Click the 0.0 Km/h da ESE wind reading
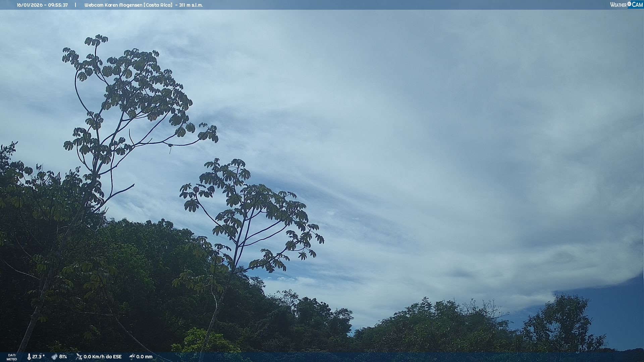This screenshot has height=362, width=644. (x=102, y=357)
